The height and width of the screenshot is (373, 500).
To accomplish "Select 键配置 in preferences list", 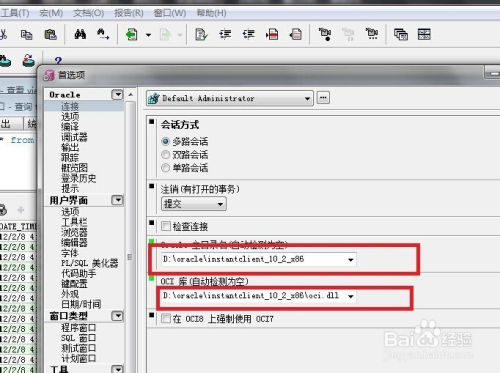I will pos(74,284).
